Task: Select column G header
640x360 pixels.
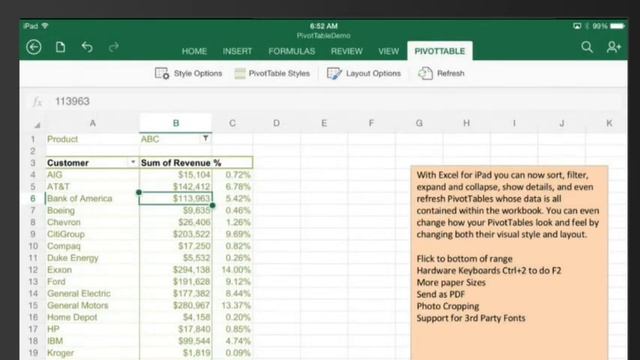Action: click(419, 123)
